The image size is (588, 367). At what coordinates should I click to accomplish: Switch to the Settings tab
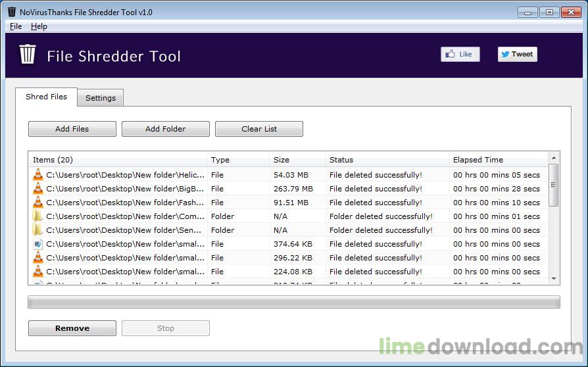tap(101, 98)
